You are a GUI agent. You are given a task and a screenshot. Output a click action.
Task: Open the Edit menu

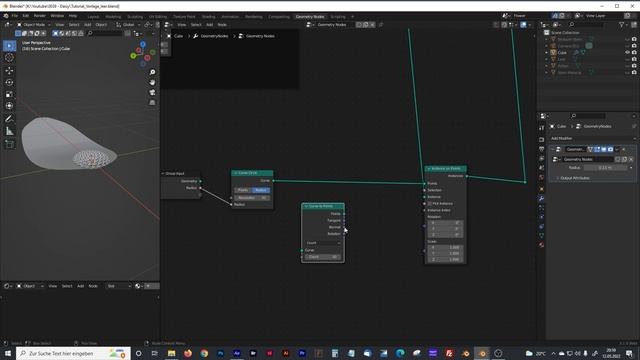(26, 16)
